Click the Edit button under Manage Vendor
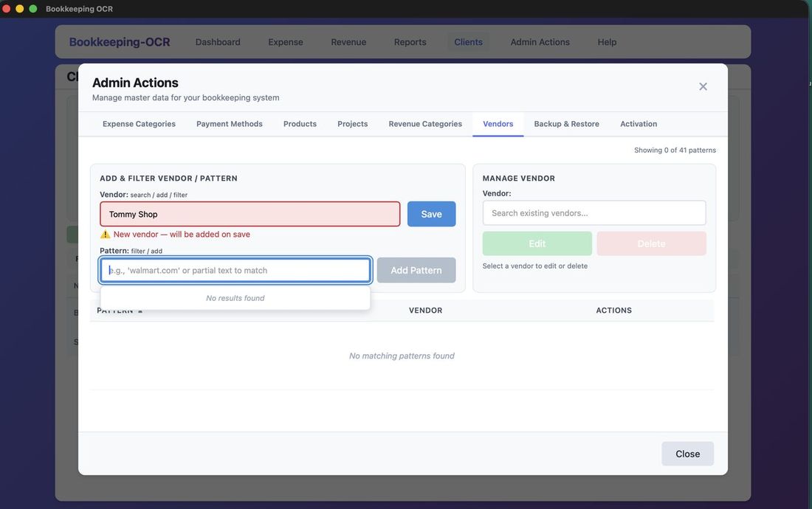 click(x=537, y=243)
